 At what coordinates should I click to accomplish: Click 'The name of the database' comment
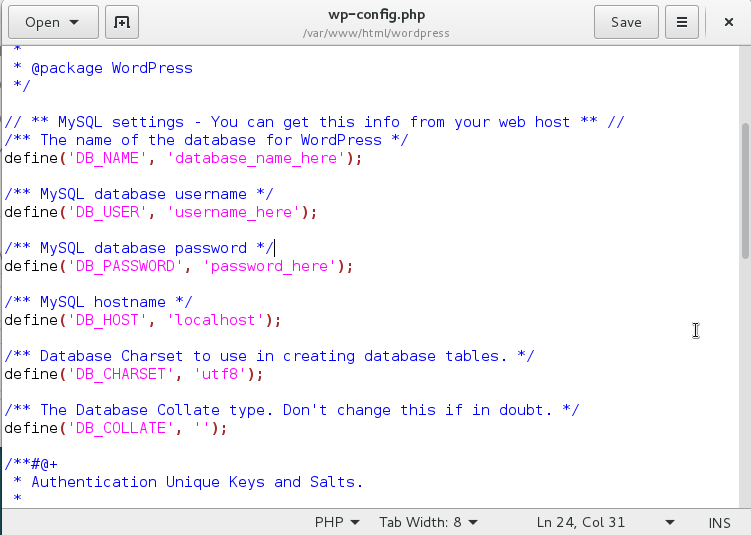(206, 140)
